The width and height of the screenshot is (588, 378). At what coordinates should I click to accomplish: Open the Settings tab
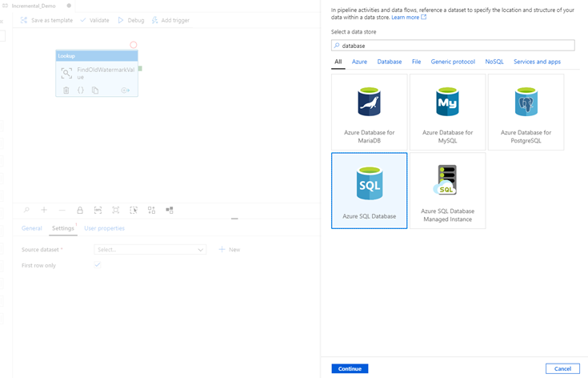coord(63,228)
